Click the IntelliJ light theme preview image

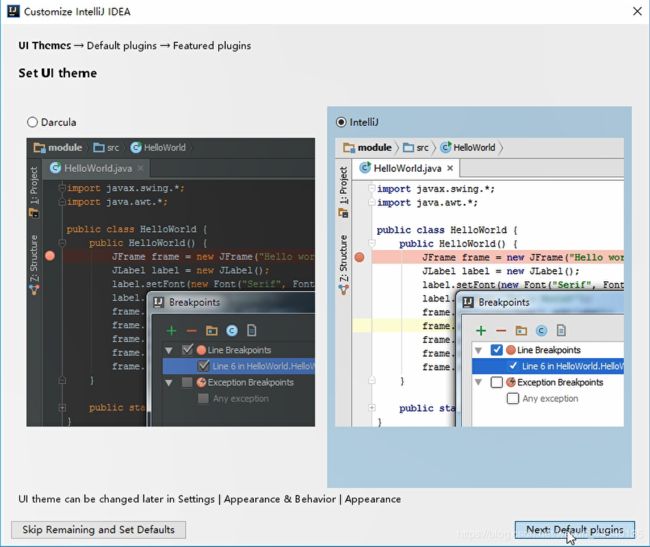tap(480, 282)
